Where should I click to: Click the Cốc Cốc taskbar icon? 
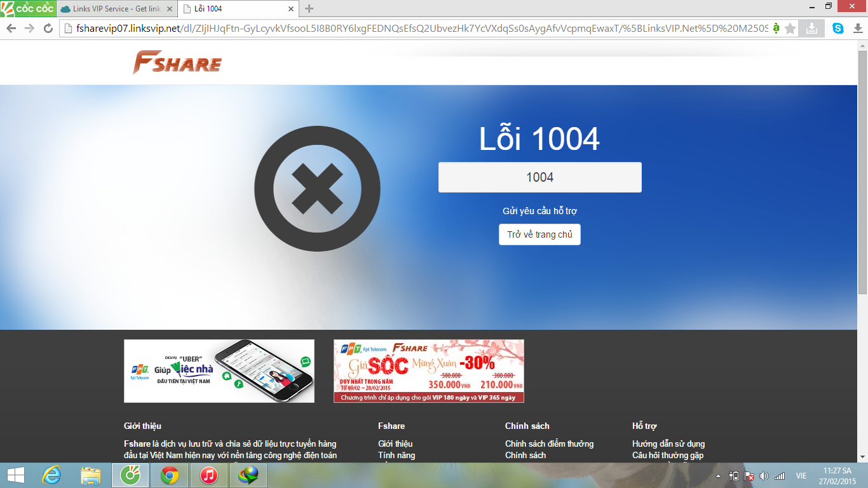130,475
